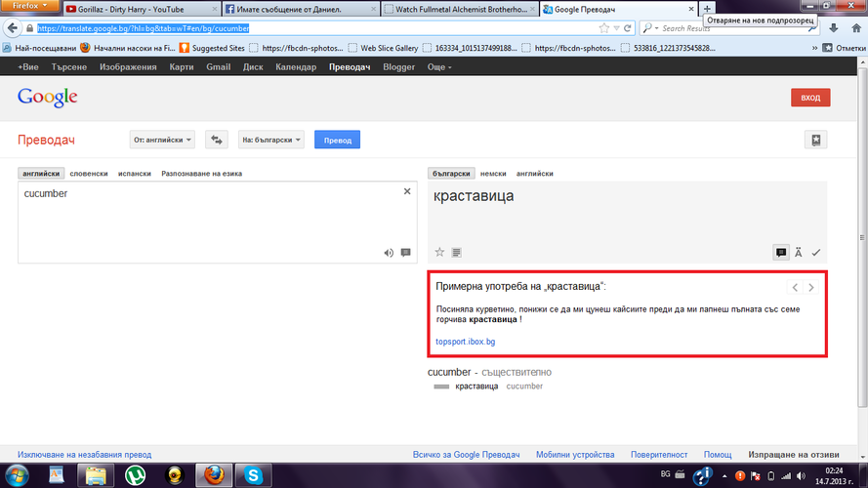Select испански as source language
The image size is (868, 488).
(x=135, y=173)
